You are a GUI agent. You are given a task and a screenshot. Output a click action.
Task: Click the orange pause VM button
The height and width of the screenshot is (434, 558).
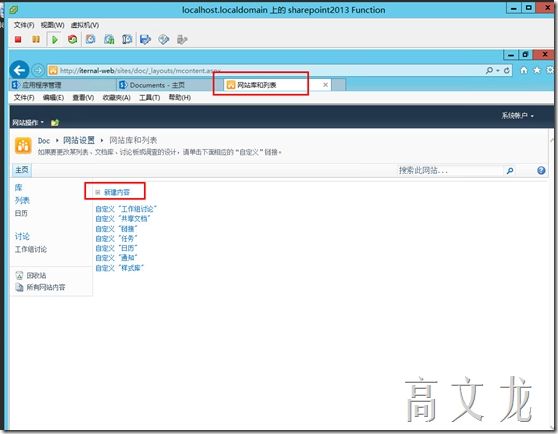tap(36, 39)
